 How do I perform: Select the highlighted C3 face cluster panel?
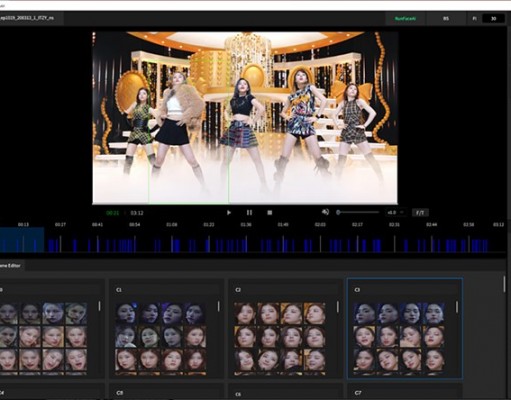(x=405, y=329)
